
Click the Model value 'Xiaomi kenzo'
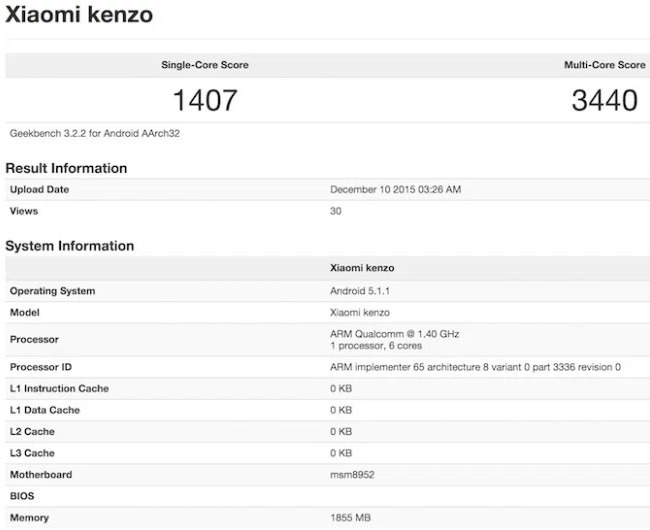360,312
